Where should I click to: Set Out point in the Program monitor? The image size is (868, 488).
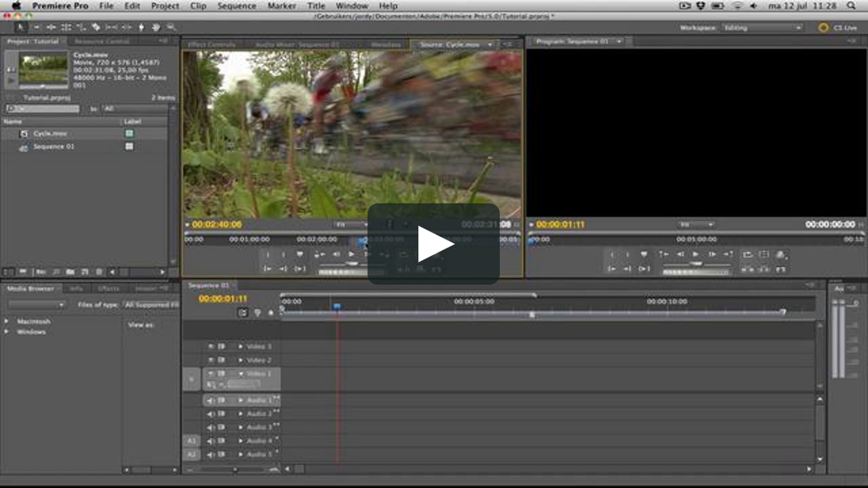pos(628,255)
